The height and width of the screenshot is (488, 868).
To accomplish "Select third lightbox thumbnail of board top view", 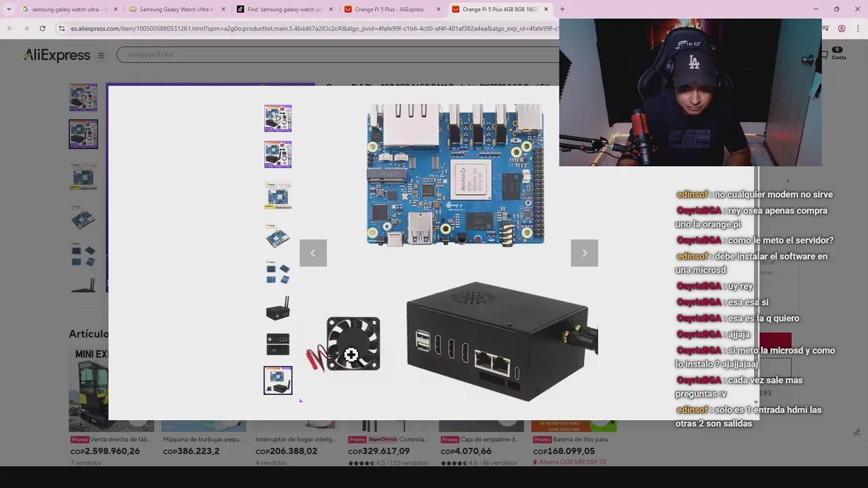I will point(278,196).
